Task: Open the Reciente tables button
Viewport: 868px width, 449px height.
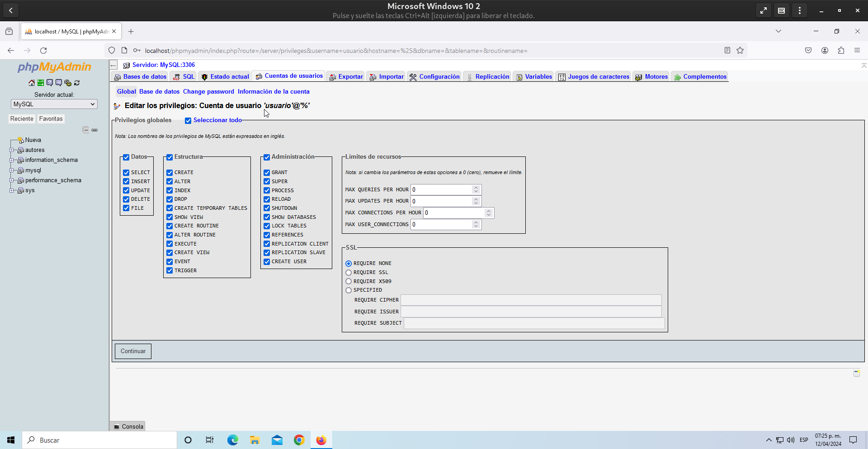Action: tap(22, 119)
